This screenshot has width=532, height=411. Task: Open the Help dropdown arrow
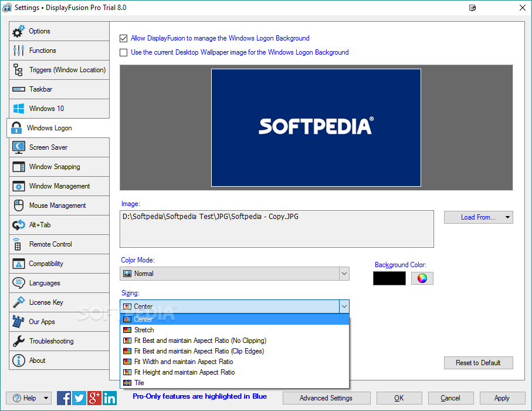point(46,397)
